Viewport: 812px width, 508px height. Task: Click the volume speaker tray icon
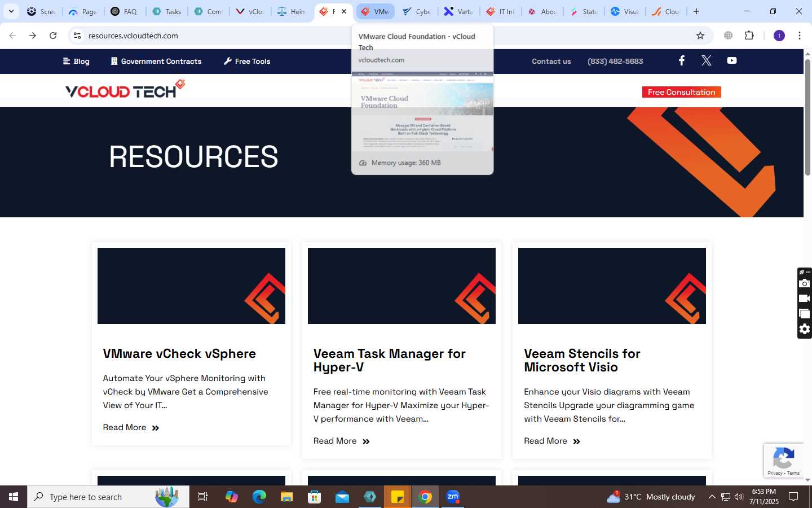tap(739, 497)
